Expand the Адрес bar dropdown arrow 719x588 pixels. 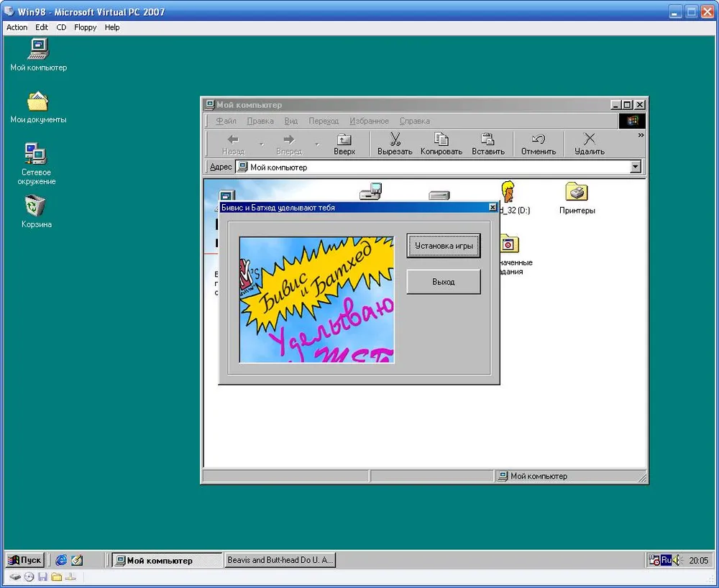[635, 167]
